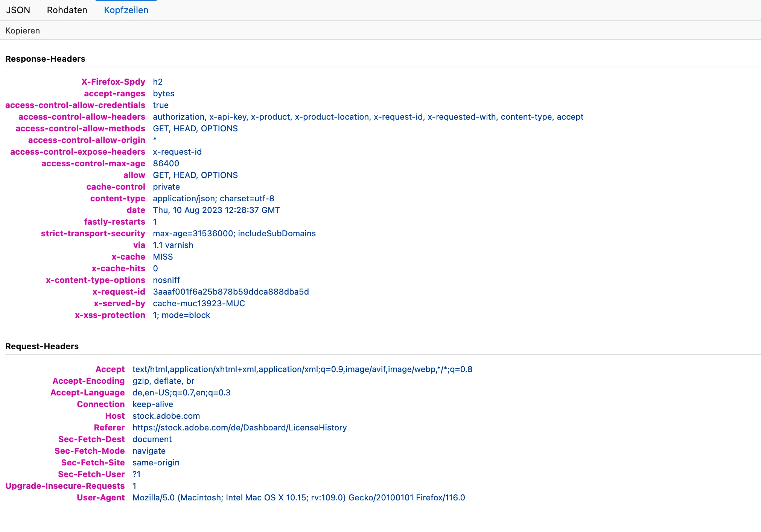Image resolution: width=761 pixels, height=532 pixels.
Task: Click the content-type header value
Action: tap(213, 198)
